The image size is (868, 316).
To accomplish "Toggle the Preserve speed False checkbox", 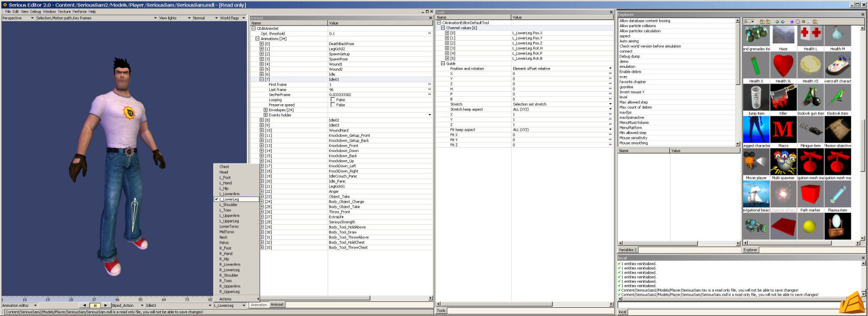I will [x=333, y=105].
